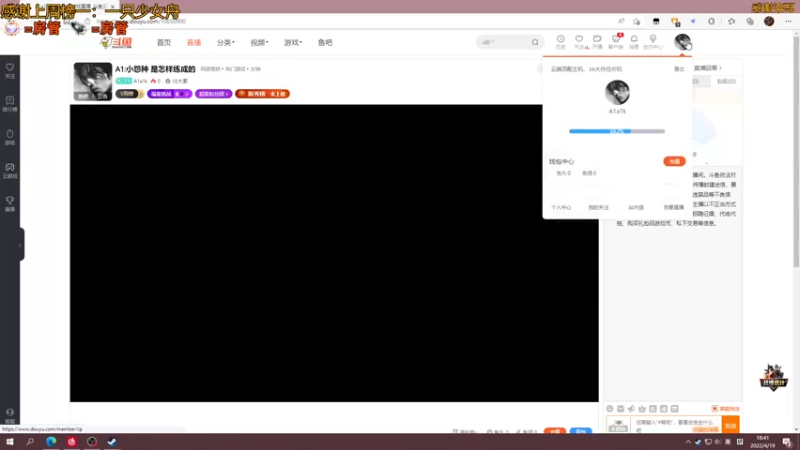This screenshot has width=800, height=450.
Task: Open the V weekly rank badge
Action: point(130,94)
